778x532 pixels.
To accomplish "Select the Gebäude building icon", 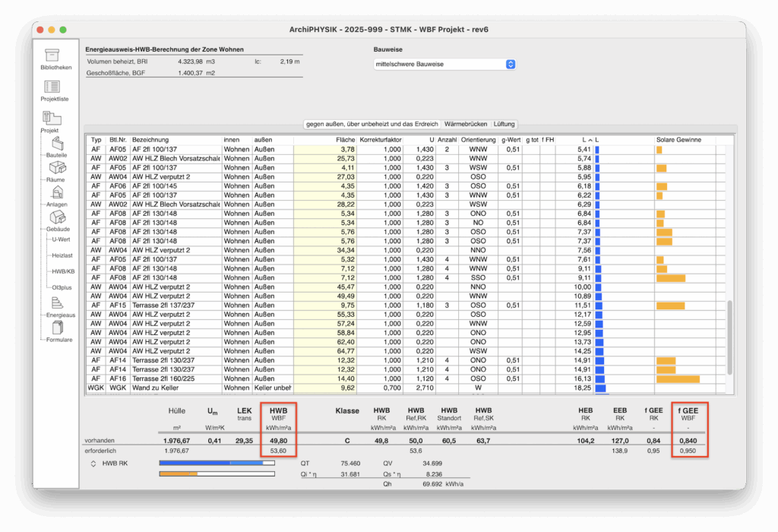I will (x=58, y=218).
